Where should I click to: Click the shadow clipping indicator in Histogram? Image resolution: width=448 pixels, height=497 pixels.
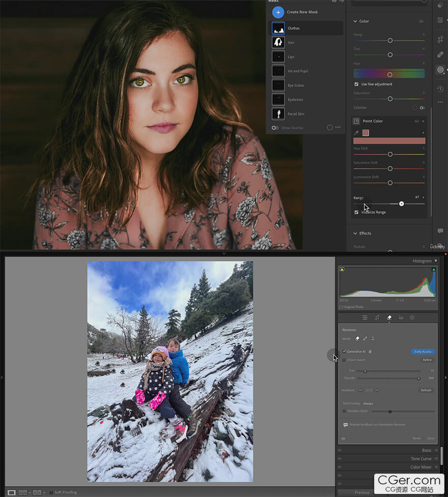point(342,270)
